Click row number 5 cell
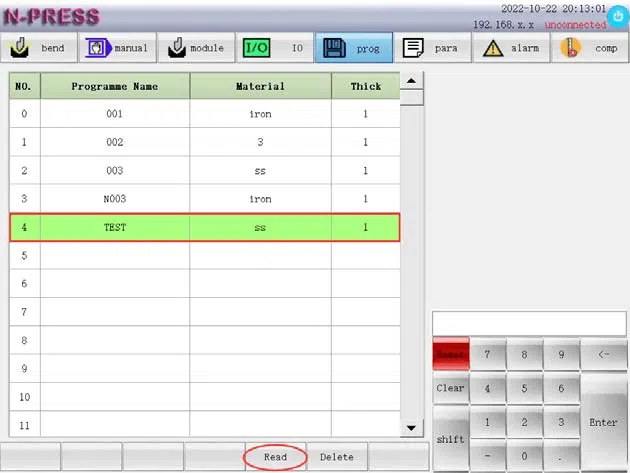Screen dimensions: 630x473 [x=25, y=256]
